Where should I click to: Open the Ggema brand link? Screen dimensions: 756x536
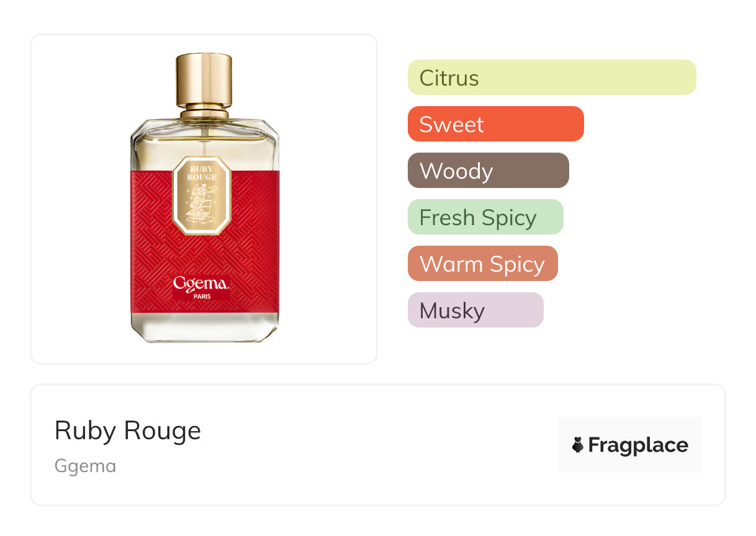coord(86,466)
